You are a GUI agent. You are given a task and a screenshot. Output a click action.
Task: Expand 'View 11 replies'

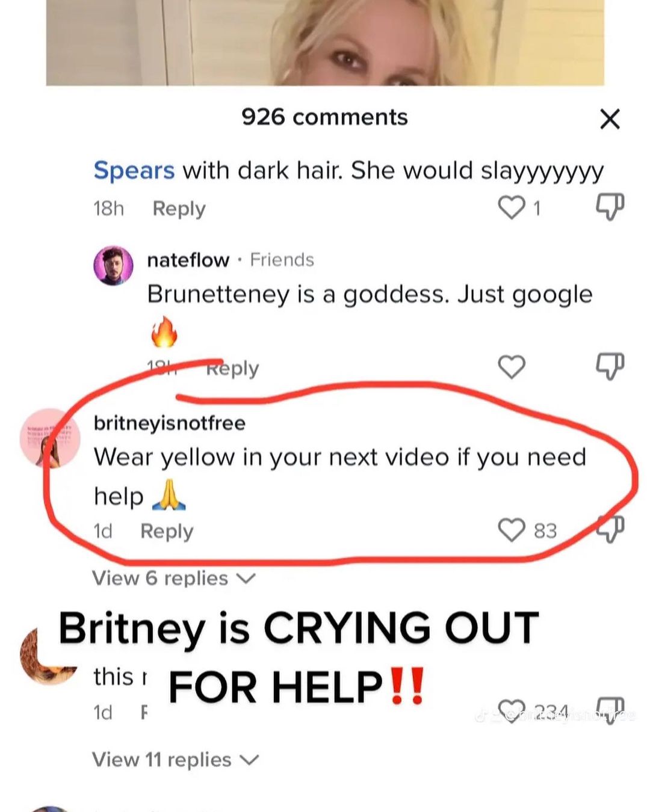[175, 760]
